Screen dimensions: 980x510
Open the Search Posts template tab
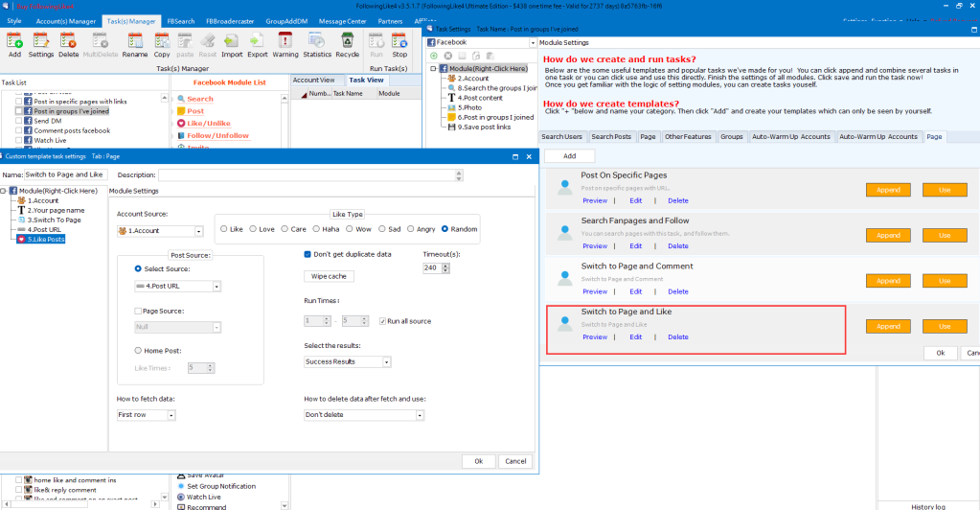pos(610,136)
